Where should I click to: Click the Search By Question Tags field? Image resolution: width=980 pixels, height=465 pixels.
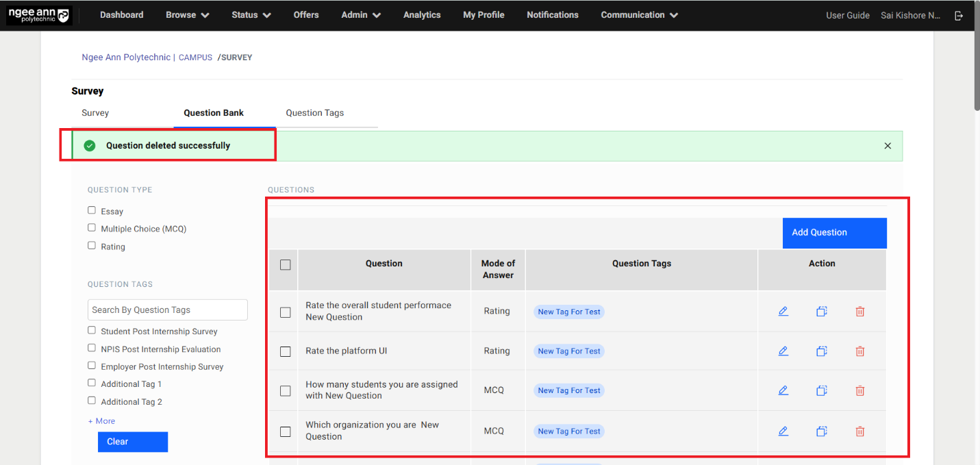[167, 310]
